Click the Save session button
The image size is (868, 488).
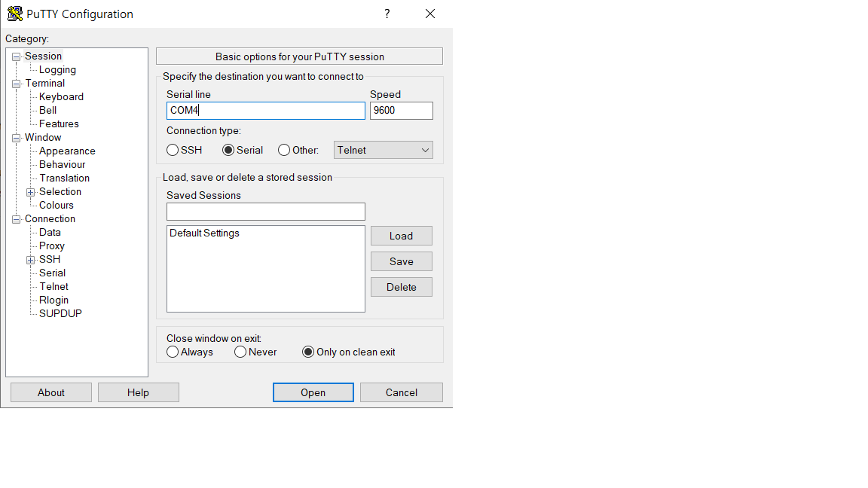[x=402, y=262]
